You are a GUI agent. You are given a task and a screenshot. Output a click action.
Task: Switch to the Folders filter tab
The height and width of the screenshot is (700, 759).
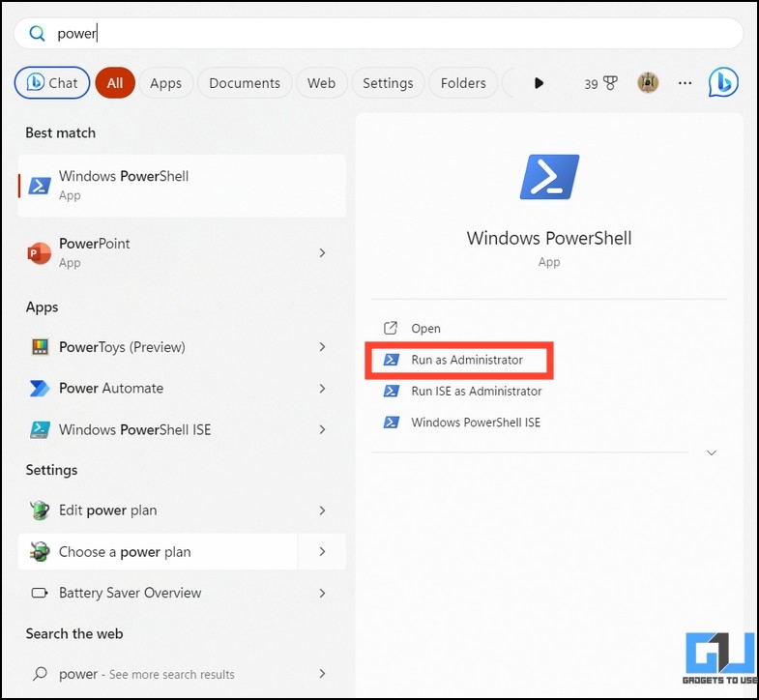coord(463,83)
